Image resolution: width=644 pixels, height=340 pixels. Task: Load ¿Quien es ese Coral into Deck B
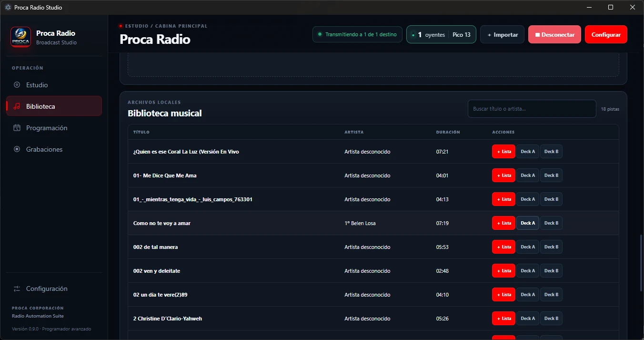point(551,152)
